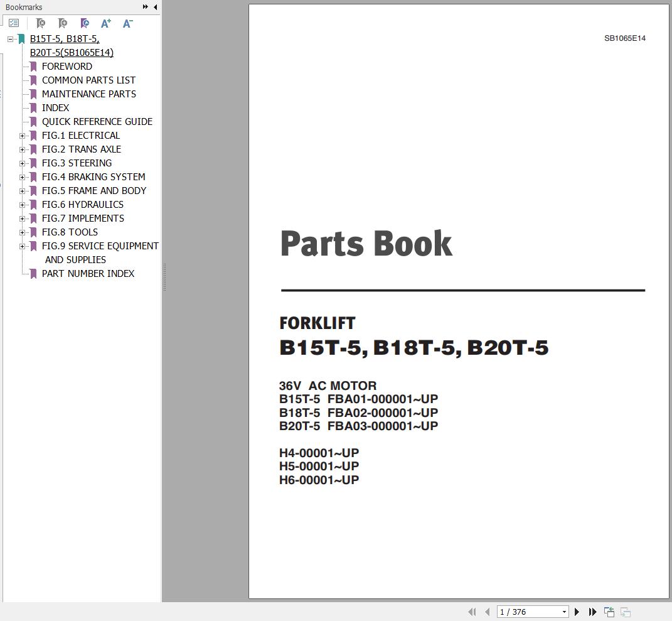Click the 36V AC MOTOR line
672x621 pixels.
[328, 386]
